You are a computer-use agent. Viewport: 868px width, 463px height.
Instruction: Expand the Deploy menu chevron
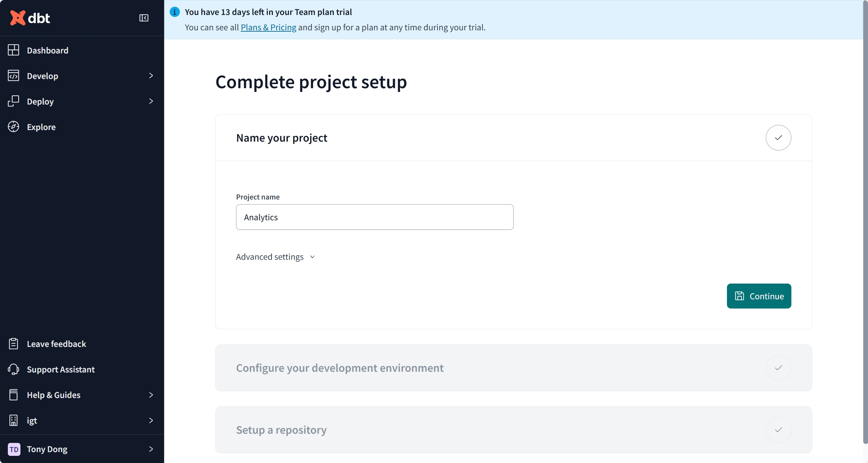[151, 101]
